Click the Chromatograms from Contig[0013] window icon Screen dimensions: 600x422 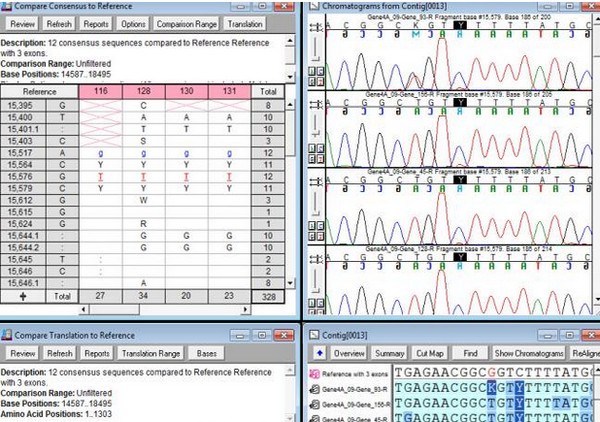[314, 6]
